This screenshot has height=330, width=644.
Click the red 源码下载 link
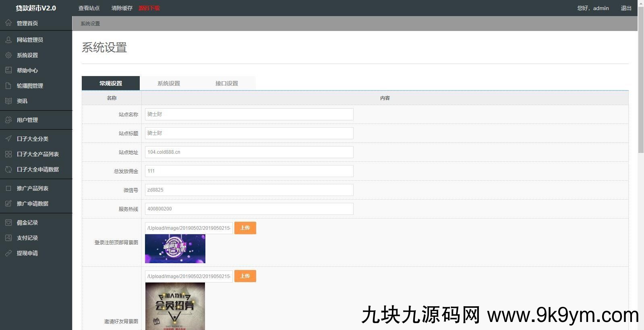149,8
